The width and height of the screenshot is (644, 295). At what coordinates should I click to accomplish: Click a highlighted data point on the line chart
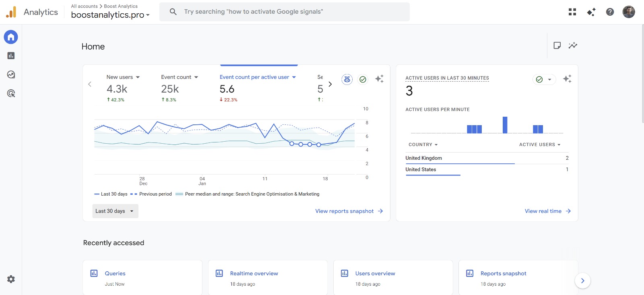[301, 144]
